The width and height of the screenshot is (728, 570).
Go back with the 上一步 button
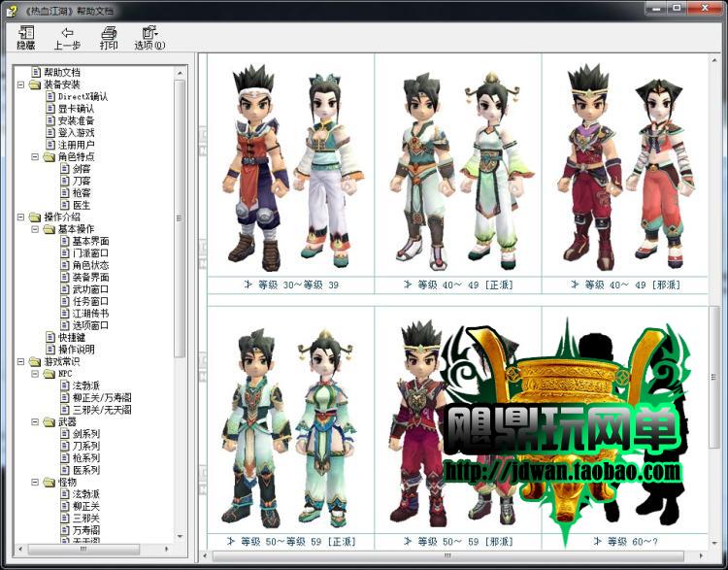(67, 38)
